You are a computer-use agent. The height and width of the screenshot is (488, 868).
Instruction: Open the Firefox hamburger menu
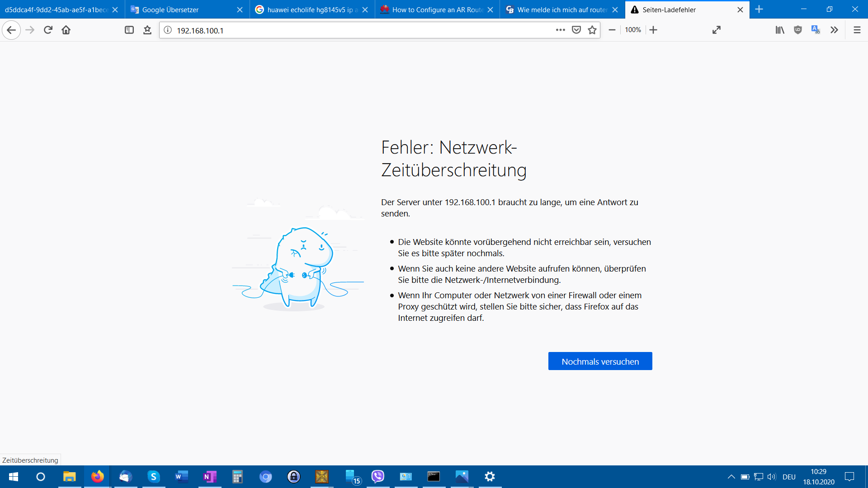tap(857, 30)
